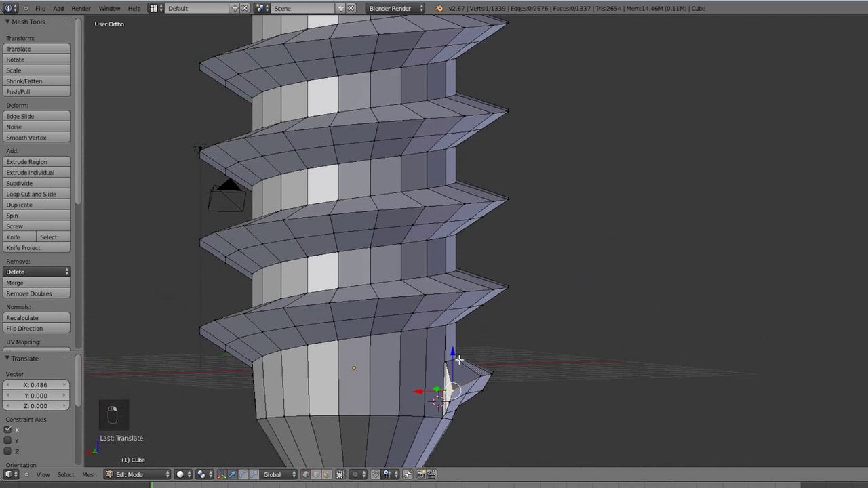Click the Extrude Region button
Viewport: 868px width, 488px height.
click(37, 162)
